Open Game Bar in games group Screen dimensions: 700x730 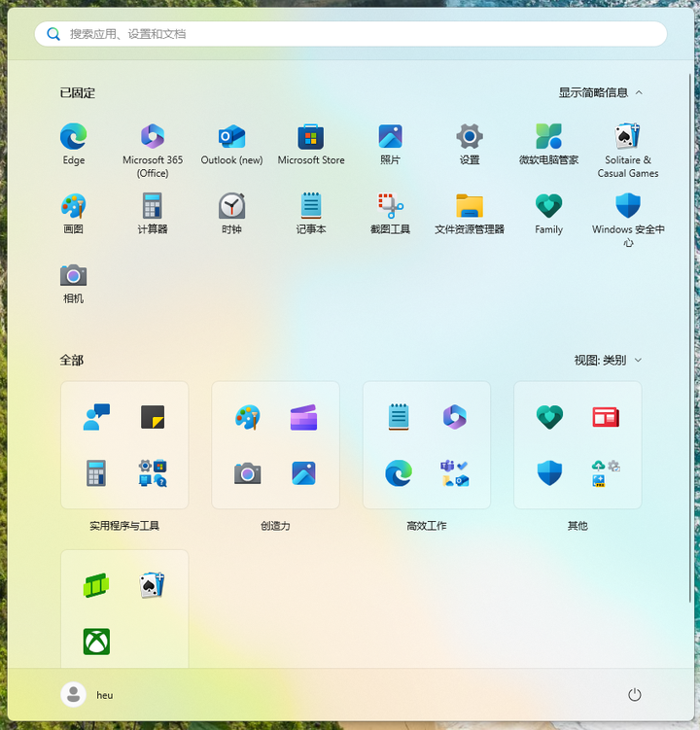click(x=96, y=585)
